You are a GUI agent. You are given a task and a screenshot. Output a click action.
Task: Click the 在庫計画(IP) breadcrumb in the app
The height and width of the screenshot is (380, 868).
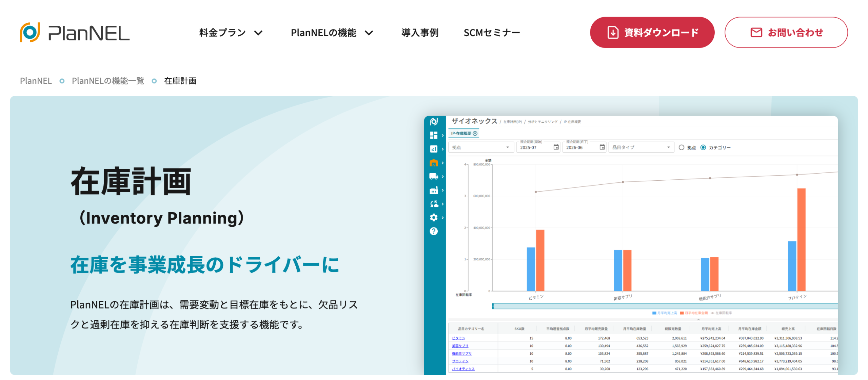tap(512, 122)
